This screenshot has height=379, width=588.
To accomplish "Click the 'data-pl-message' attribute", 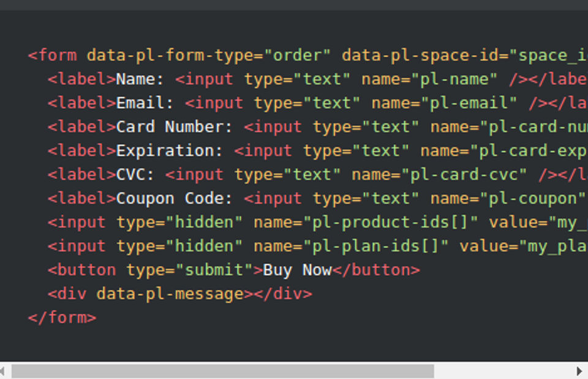I will (170, 294).
